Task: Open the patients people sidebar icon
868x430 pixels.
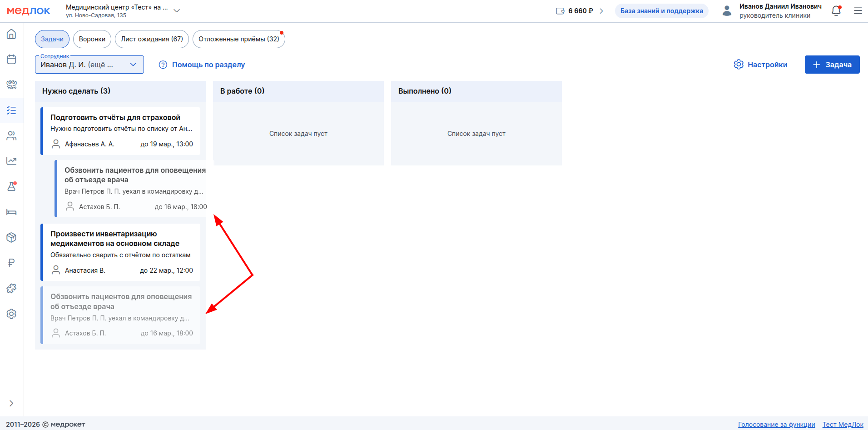Action: tap(11, 136)
